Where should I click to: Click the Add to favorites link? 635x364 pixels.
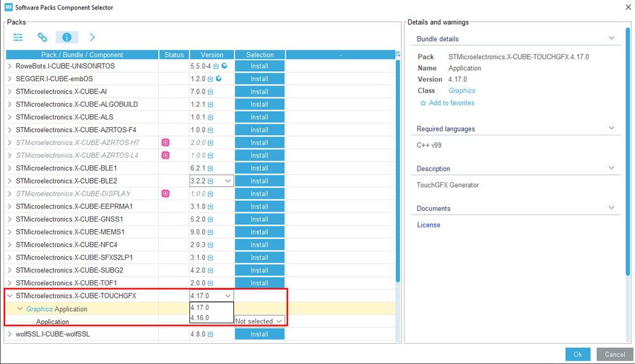click(451, 103)
